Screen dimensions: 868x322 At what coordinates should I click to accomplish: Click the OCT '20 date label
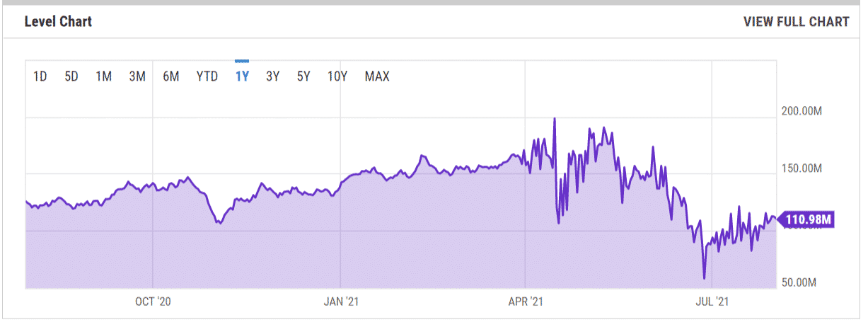[x=154, y=301]
